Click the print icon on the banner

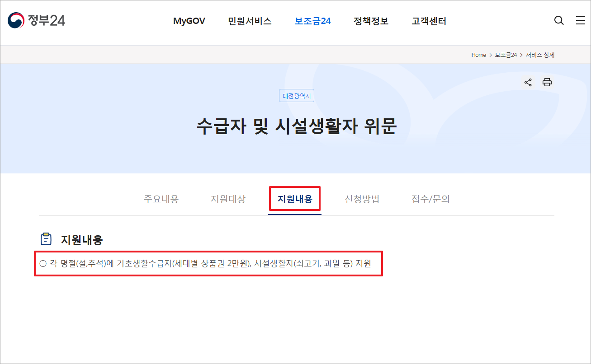[x=547, y=82]
